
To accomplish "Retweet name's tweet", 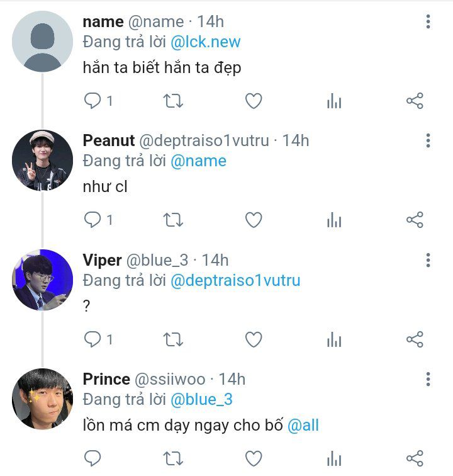I will tap(173, 101).
